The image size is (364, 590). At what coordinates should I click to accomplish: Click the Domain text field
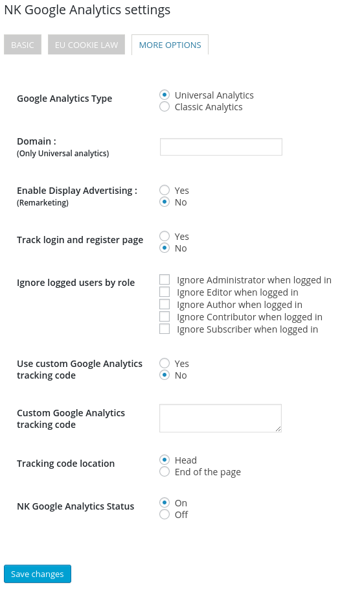pyautogui.click(x=221, y=147)
